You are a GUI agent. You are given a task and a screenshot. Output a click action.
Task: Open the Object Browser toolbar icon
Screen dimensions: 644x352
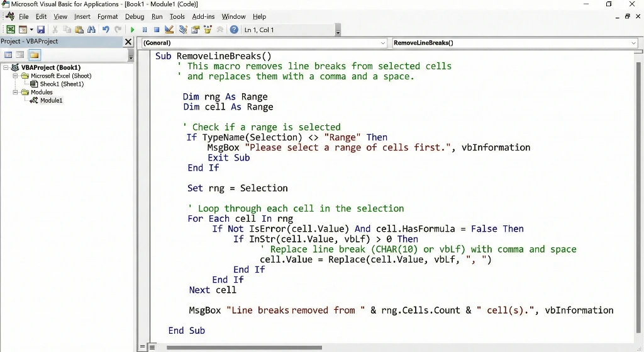[208, 30]
